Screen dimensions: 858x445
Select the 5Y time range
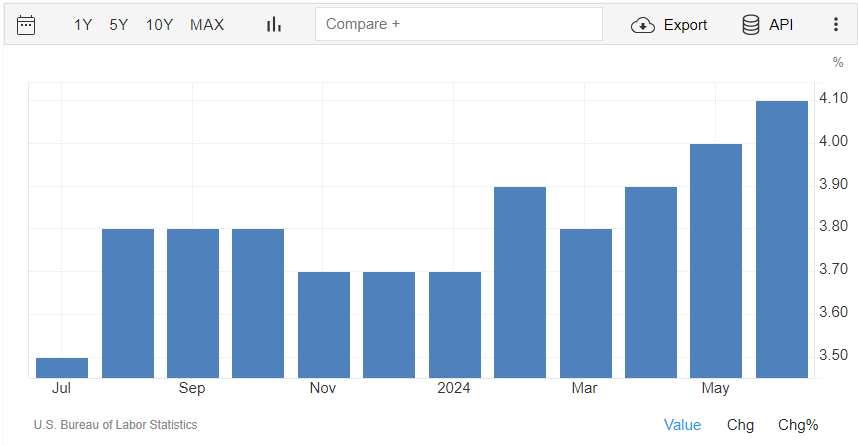(118, 25)
